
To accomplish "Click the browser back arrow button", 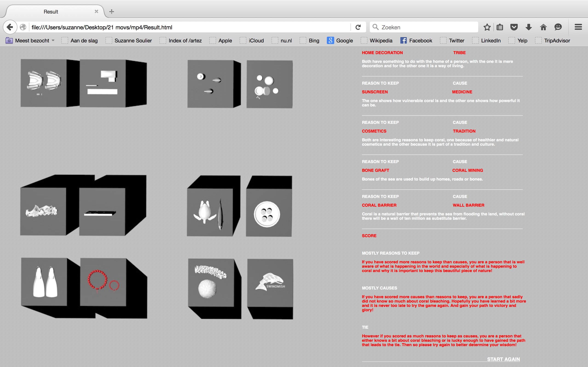I will tap(10, 27).
